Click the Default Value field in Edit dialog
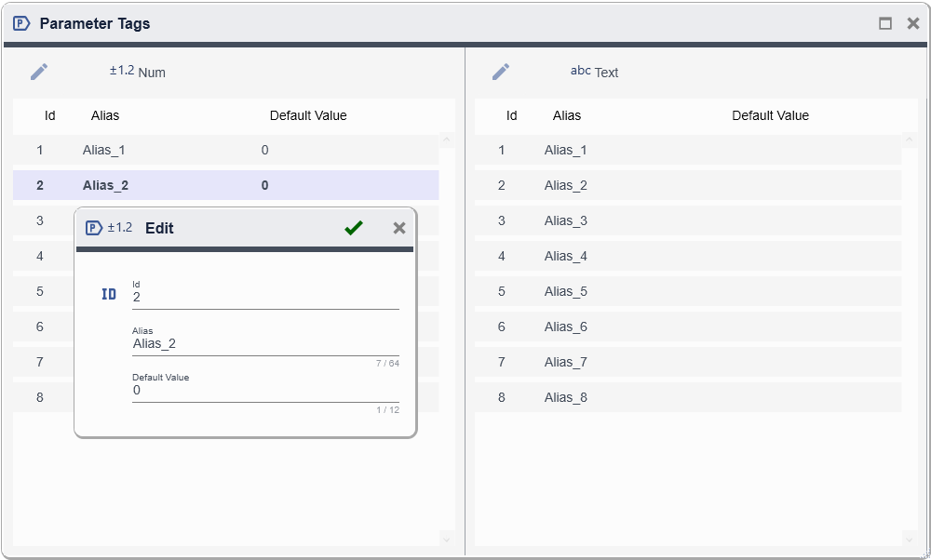 pyautogui.click(x=265, y=391)
